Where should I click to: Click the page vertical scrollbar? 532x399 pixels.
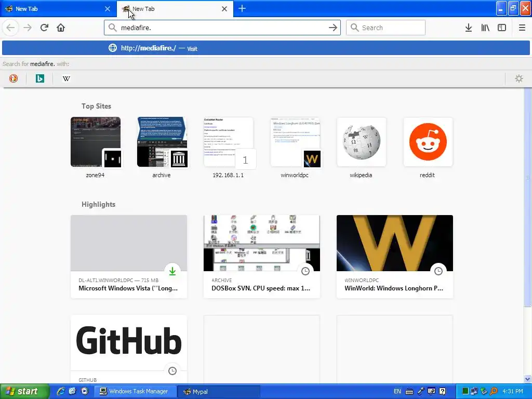click(x=528, y=197)
